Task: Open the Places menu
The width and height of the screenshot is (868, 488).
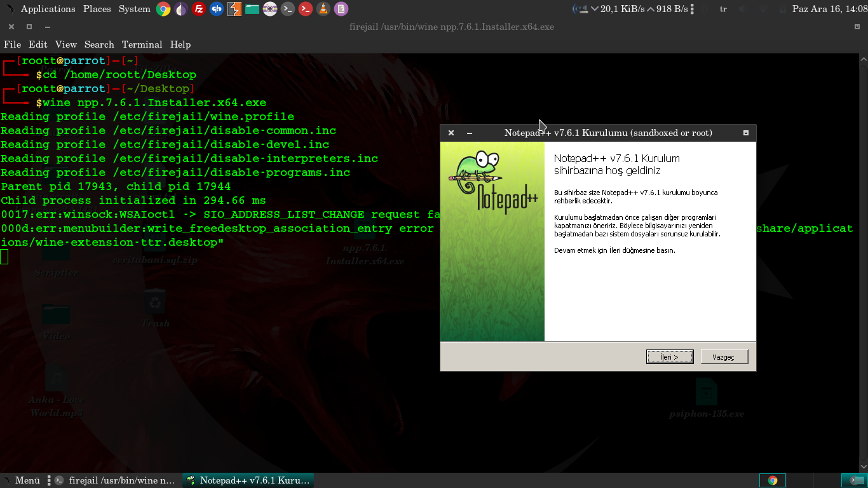Action: pyautogui.click(x=97, y=9)
